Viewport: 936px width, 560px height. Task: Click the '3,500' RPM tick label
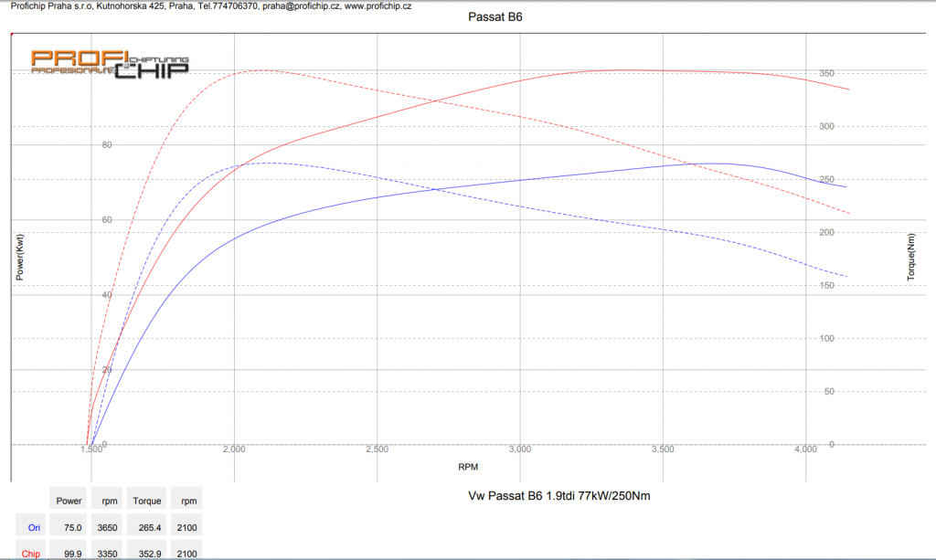663,449
